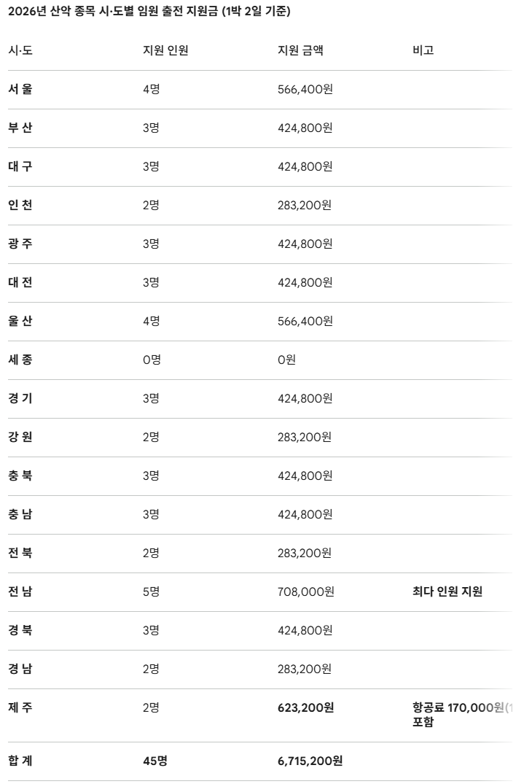The height and width of the screenshot is (784, 532).
Task: Select the 제주 row label
Action: [20, 707]
